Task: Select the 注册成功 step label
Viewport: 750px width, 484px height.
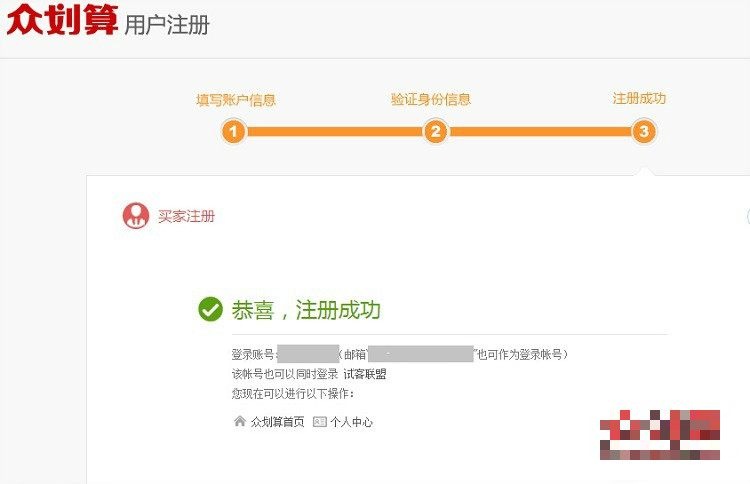Action: pos(639,99)
